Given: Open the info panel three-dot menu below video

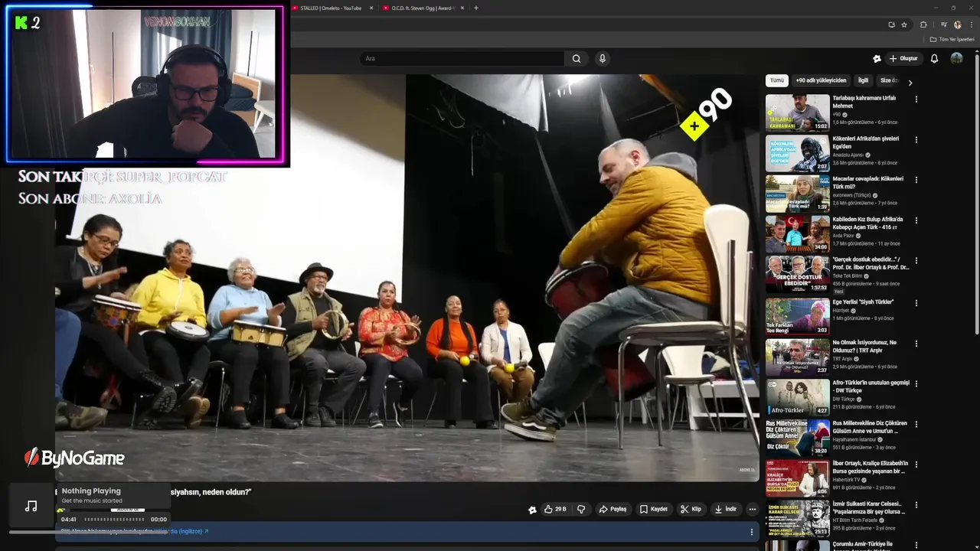Looking at the screenshot, I should (x=751, y=532).
